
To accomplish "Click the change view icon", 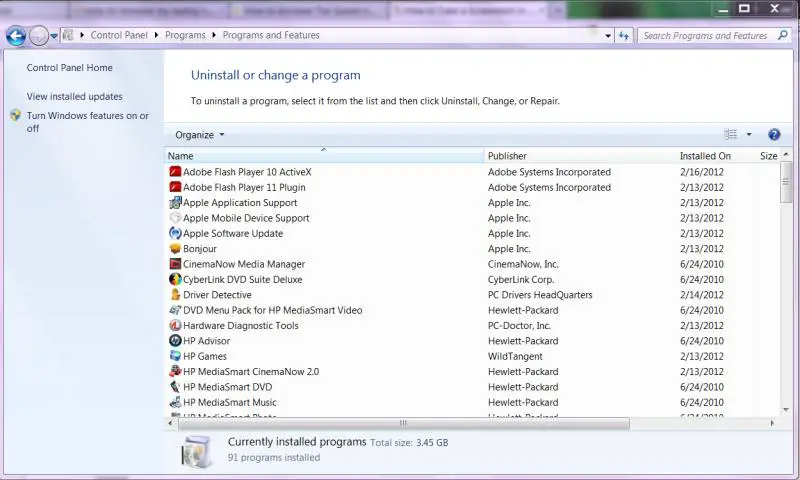I will (x=731, y=134).
